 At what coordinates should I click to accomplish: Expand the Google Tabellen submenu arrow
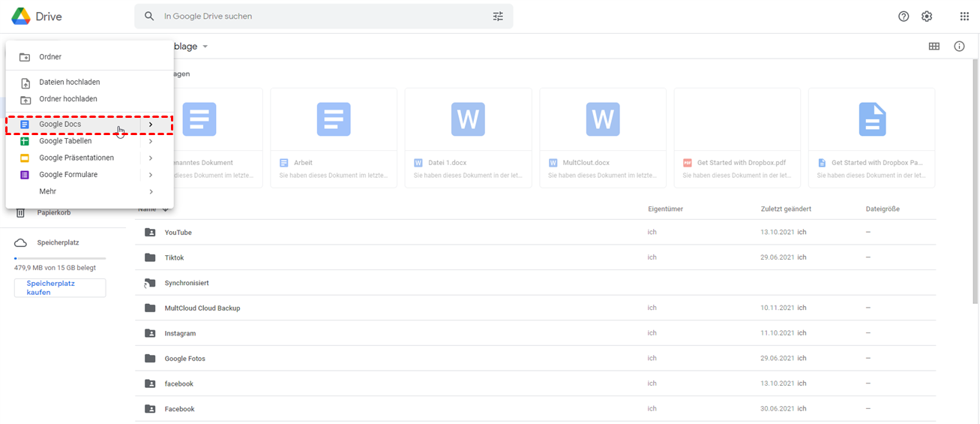(x=151, y=141)
